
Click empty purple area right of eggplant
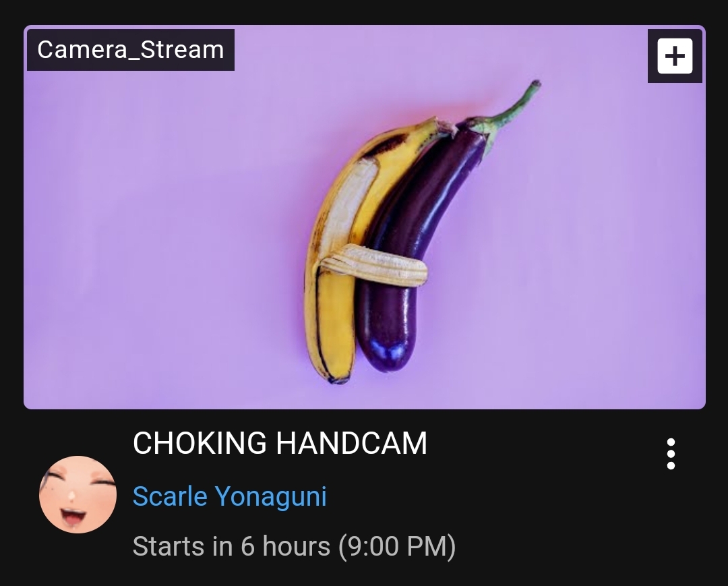click(x=603, y=256)
